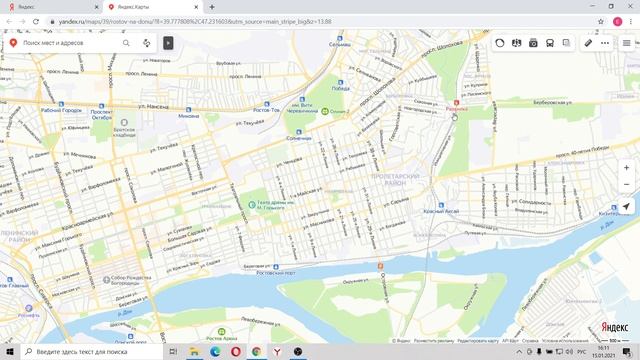Zoom out the map with minus button

[626, 184]
